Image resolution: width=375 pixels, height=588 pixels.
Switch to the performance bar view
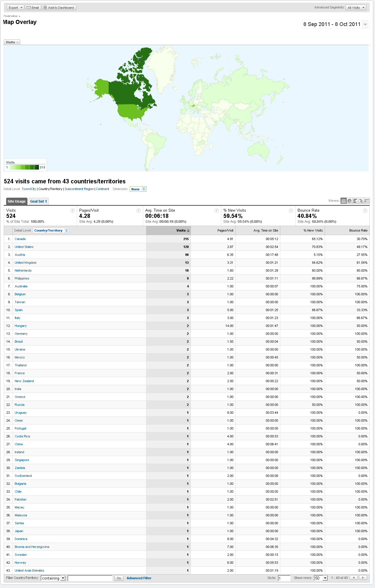pyautogui.click(x=355, y=201)
